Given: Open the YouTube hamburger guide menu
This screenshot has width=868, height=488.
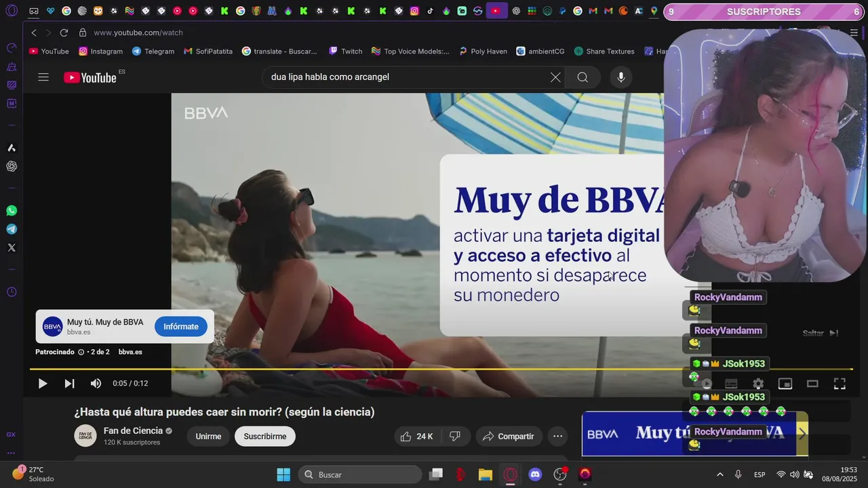Looking at the screenshot, I should pos(43,77).
